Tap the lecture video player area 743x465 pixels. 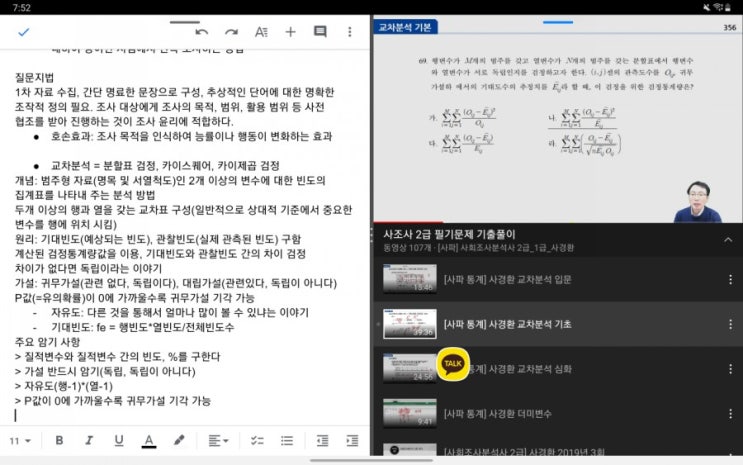click(x=558, y=119)
